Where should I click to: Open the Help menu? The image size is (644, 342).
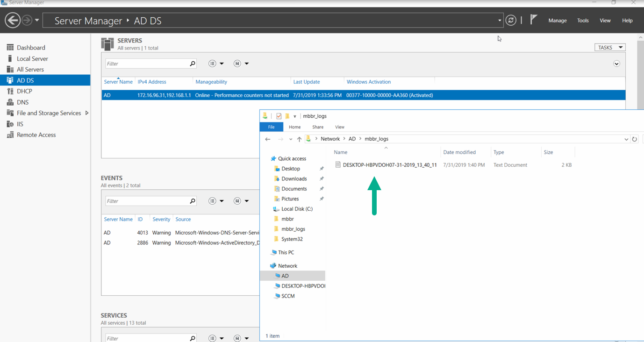point(627,21)
